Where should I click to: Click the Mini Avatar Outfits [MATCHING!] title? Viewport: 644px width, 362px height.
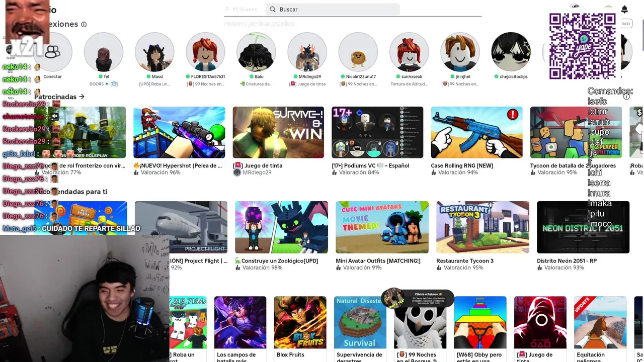378,261
